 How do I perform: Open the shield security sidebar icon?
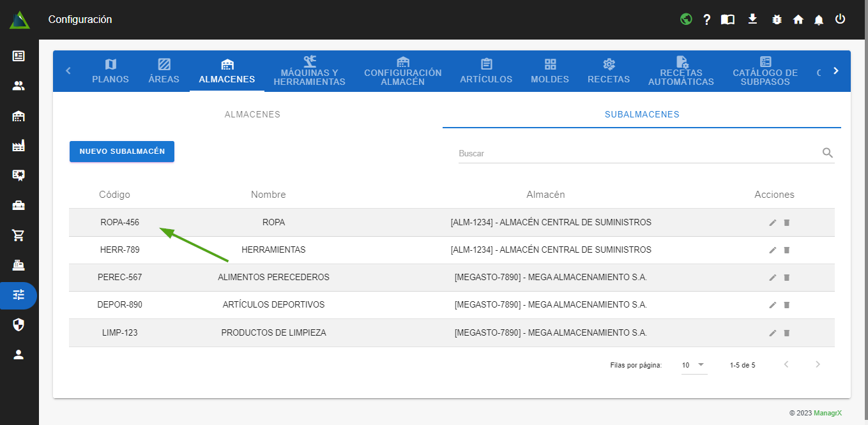click(19, 325)
